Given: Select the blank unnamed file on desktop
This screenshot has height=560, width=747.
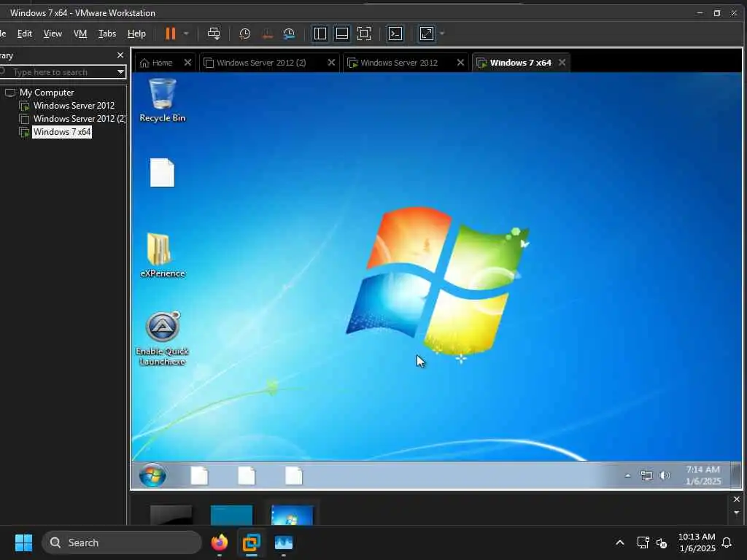Looking at the screenshot, I should (x=163, y=173).
